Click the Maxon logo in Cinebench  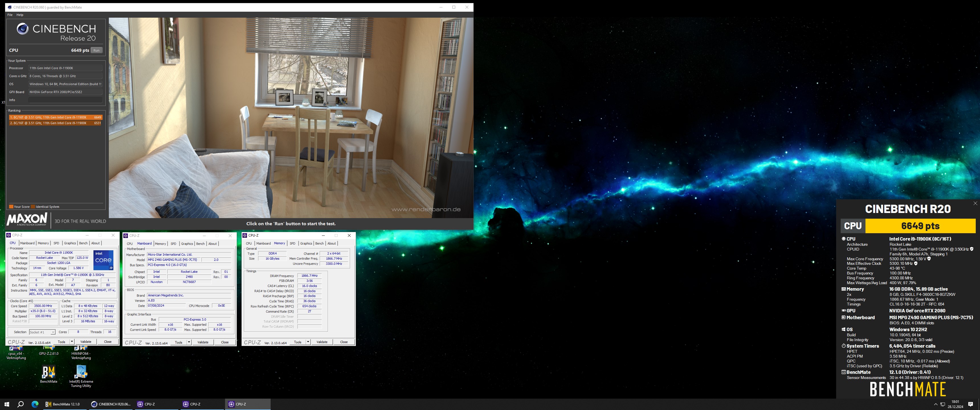[27, 220]
